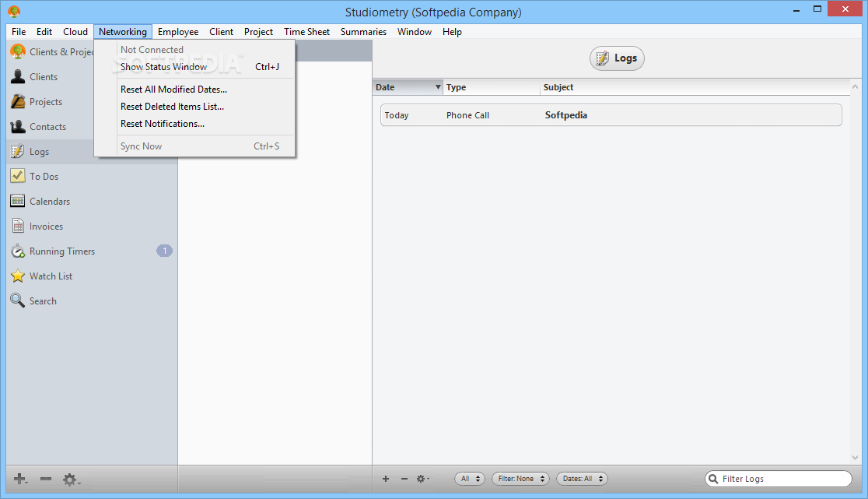Select To Dos label in sidebar

(x=44, y=176)
